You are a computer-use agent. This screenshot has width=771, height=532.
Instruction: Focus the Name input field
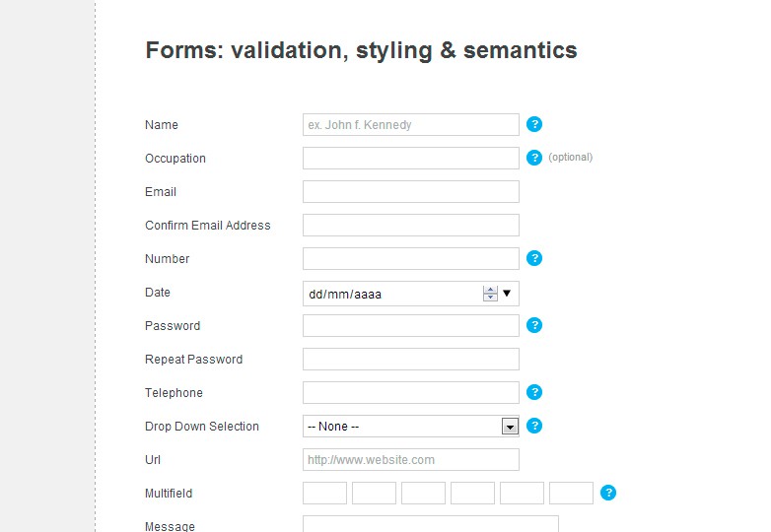411,125
